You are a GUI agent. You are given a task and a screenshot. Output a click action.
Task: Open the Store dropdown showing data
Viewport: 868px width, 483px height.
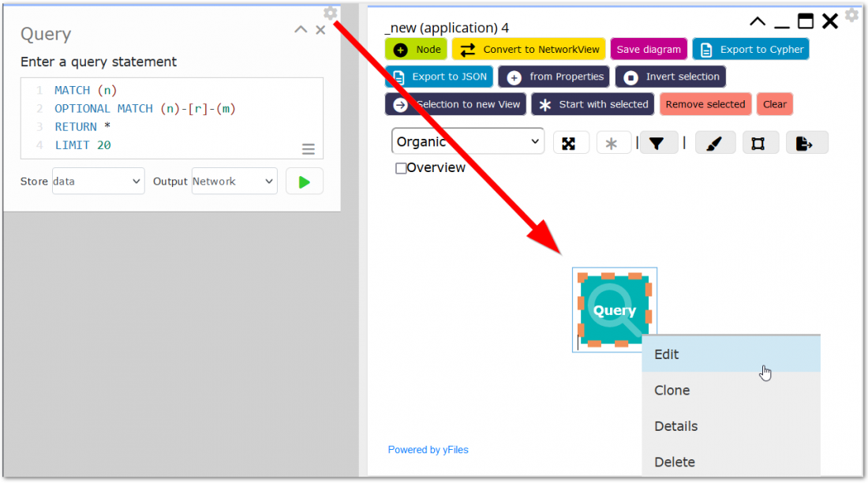pos(98,181)
